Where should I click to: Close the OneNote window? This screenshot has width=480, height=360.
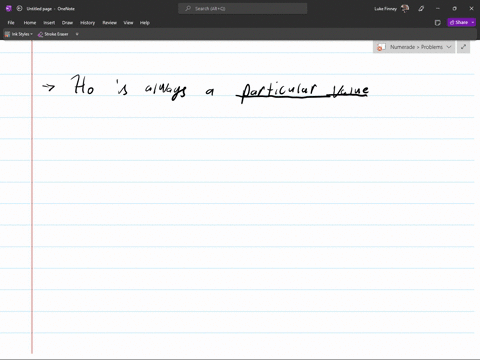(471, 9)
